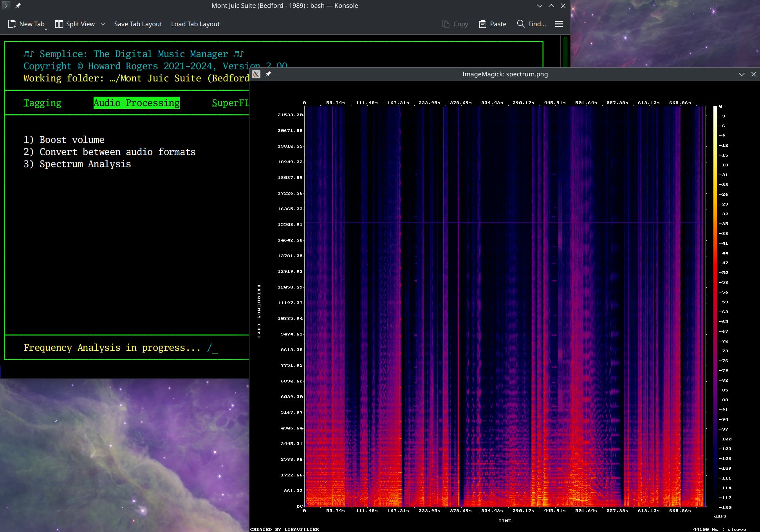Open the hamburger menu in Konsole
The image size is (760, 532).
pyautogui.click(x=559, y=23)
